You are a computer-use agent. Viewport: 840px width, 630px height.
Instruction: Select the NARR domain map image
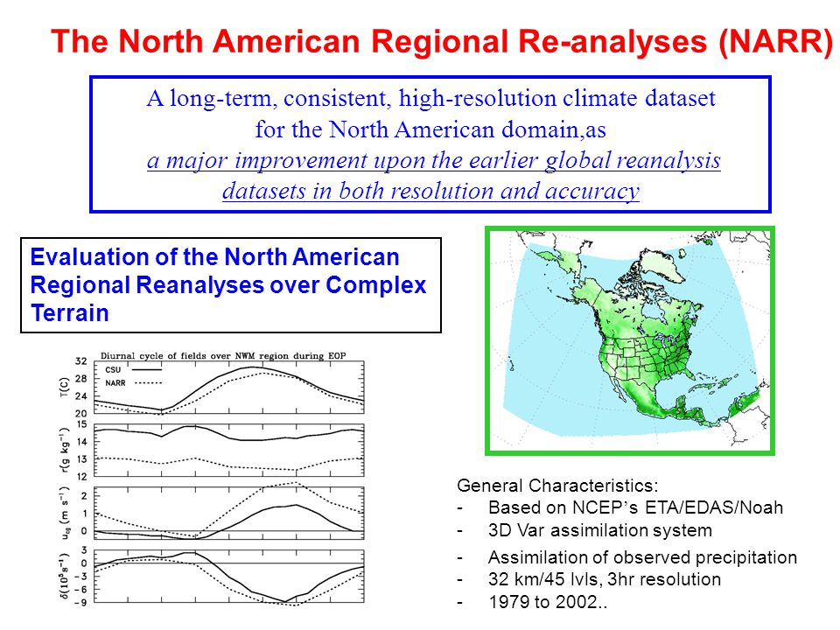629,340
